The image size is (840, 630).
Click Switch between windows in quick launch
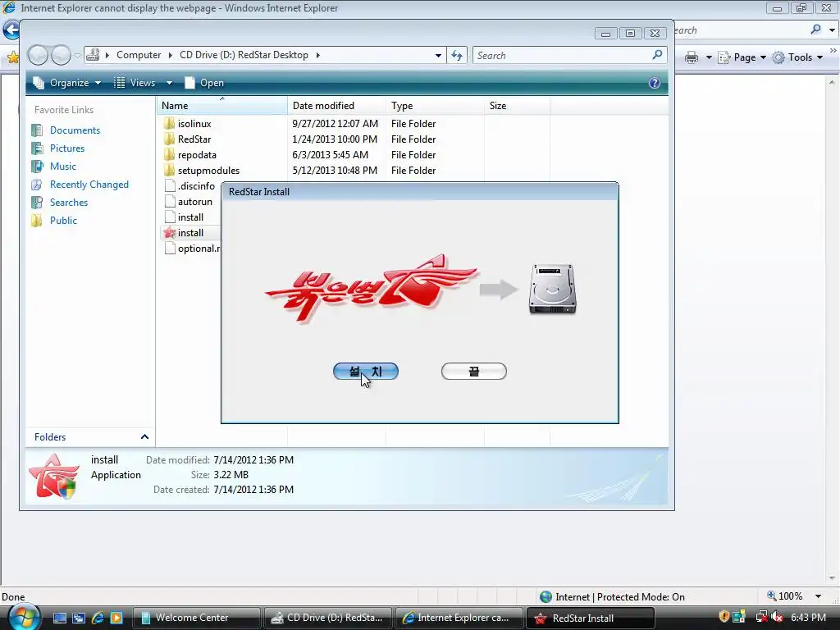[x=78, y=618]
